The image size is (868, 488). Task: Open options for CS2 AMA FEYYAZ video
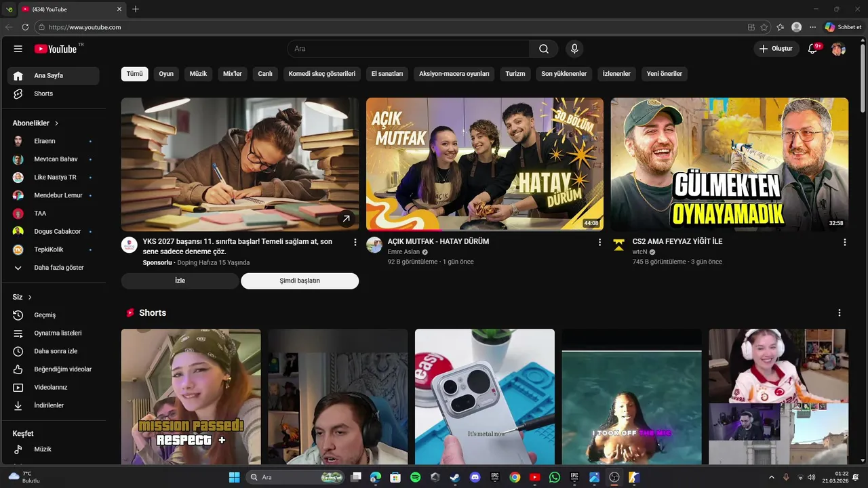pos(844,242)
